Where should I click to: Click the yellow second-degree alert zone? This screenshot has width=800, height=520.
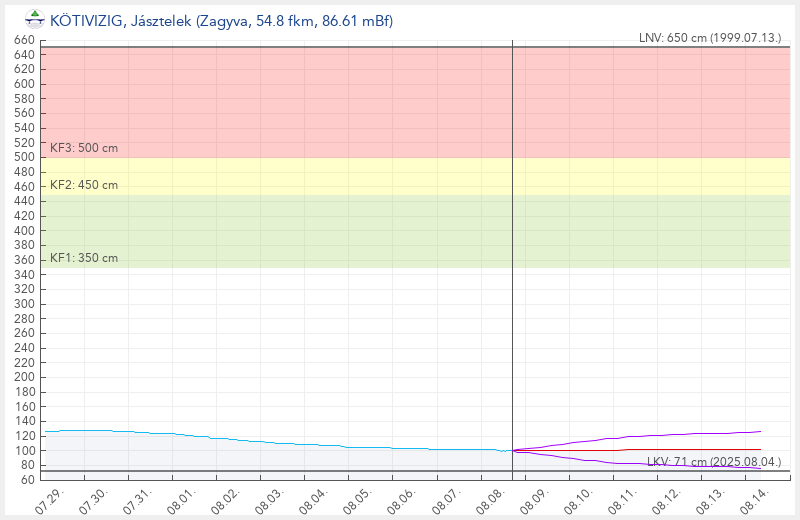415,176
